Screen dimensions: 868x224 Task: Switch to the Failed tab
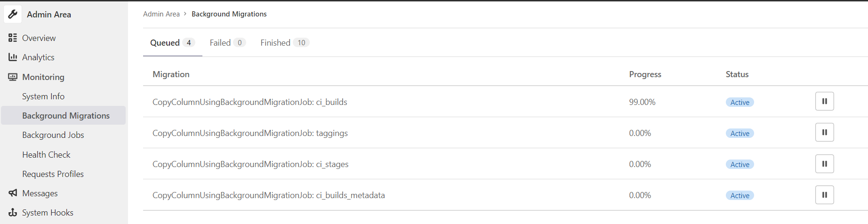click(x=227, y=42)
